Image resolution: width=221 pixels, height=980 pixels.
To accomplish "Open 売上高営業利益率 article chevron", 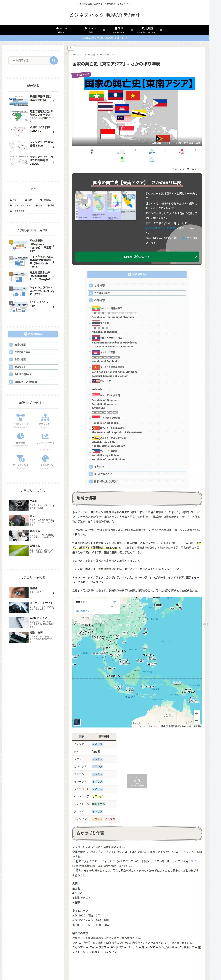I will (54, 277).
